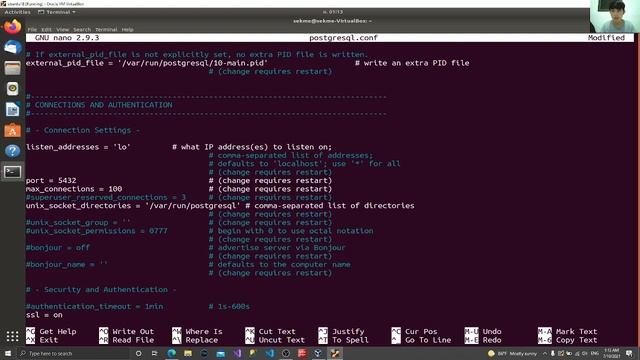This screenshot has height=360, width=640.
Task: Click the Windows taskbar clock
Action: [611, 353]
